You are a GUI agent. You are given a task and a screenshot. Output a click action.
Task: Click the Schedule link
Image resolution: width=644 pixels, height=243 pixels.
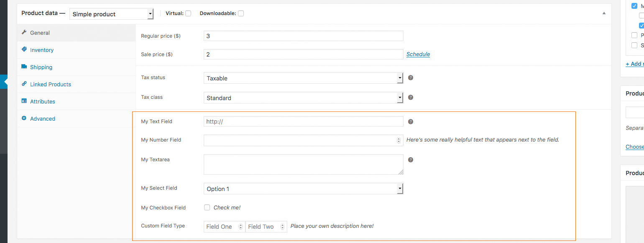418,54
